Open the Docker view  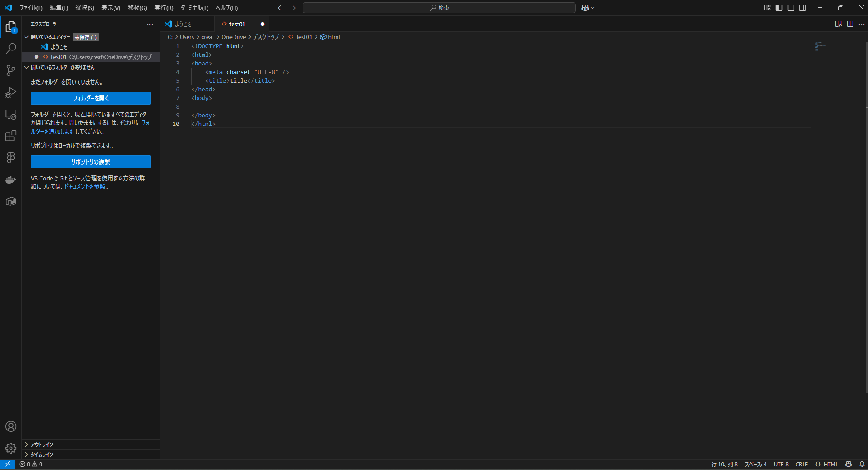11,180
